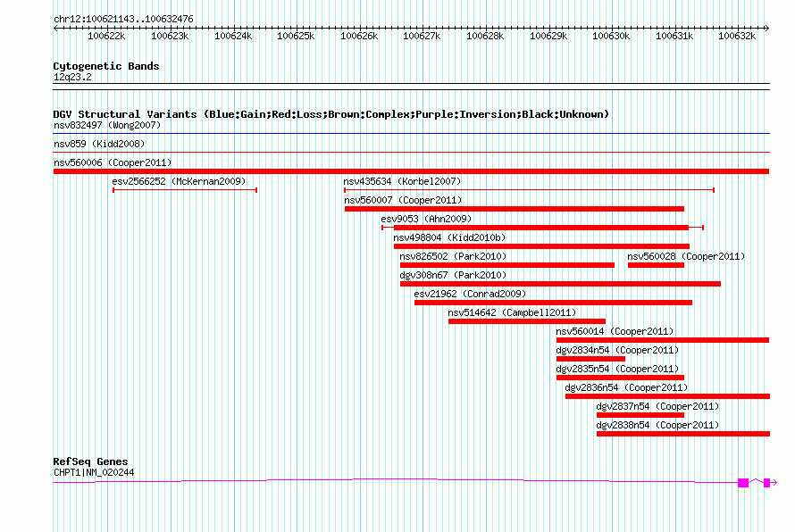Click dgv2834n54 (Cooper2011) label

[617, 350]
